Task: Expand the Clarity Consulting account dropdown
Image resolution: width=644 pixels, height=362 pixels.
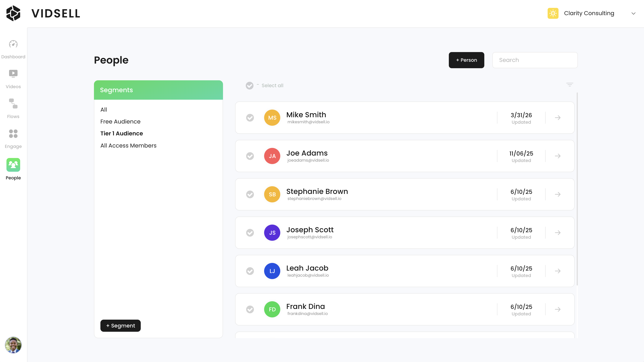Action: (633, 13)
